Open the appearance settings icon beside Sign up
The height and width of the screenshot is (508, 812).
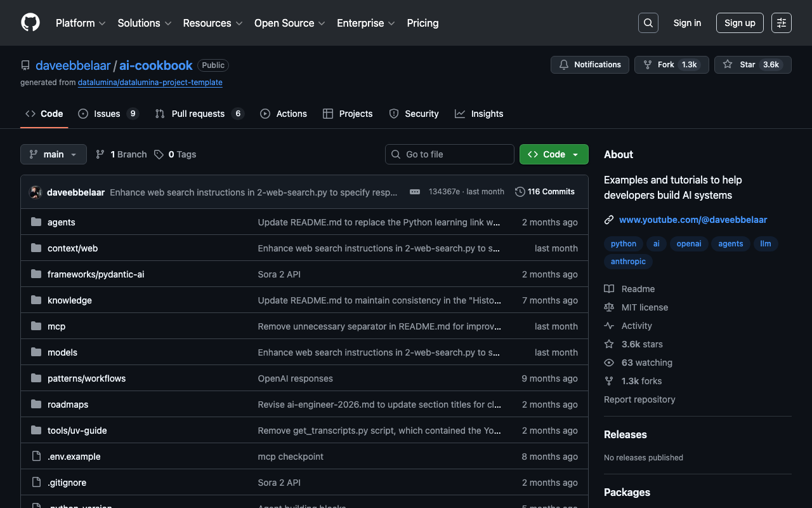click(x=781, y=23)
